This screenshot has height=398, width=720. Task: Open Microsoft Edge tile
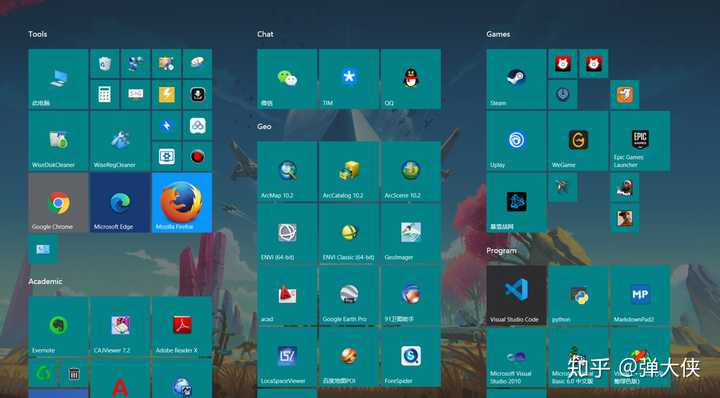point(120,202)
